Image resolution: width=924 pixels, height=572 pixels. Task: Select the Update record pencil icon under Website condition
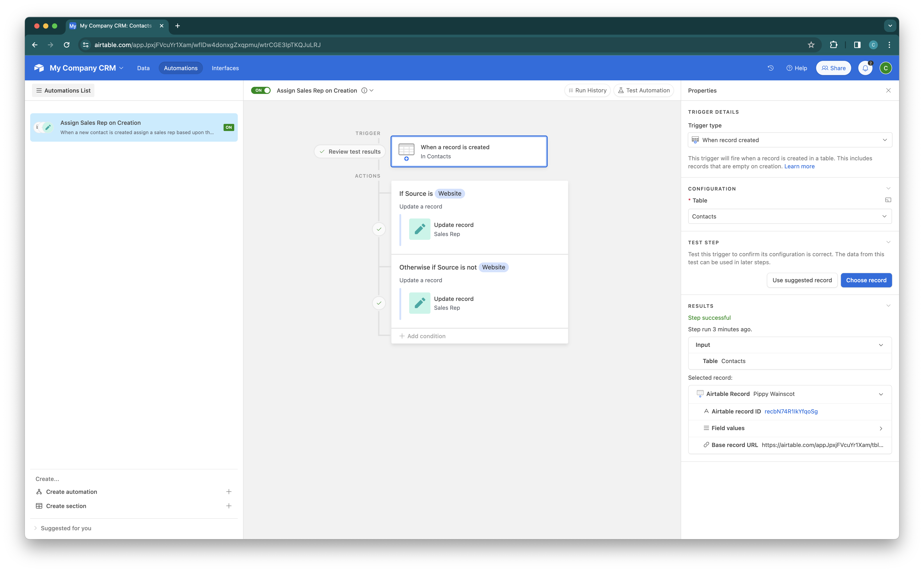[x=419, y=229]
